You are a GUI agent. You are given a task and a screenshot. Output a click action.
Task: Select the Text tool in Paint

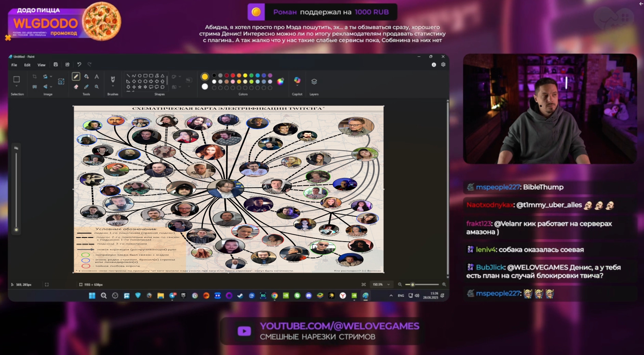tap(97, 77)
